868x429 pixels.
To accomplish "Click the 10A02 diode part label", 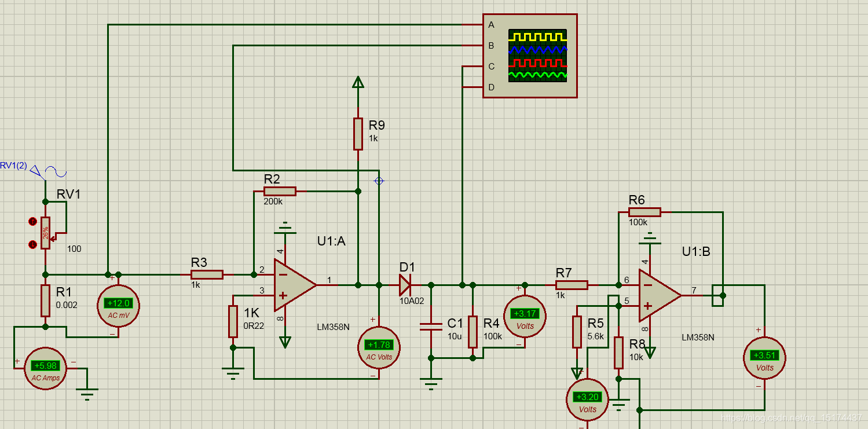I will [x=412, y=300].
